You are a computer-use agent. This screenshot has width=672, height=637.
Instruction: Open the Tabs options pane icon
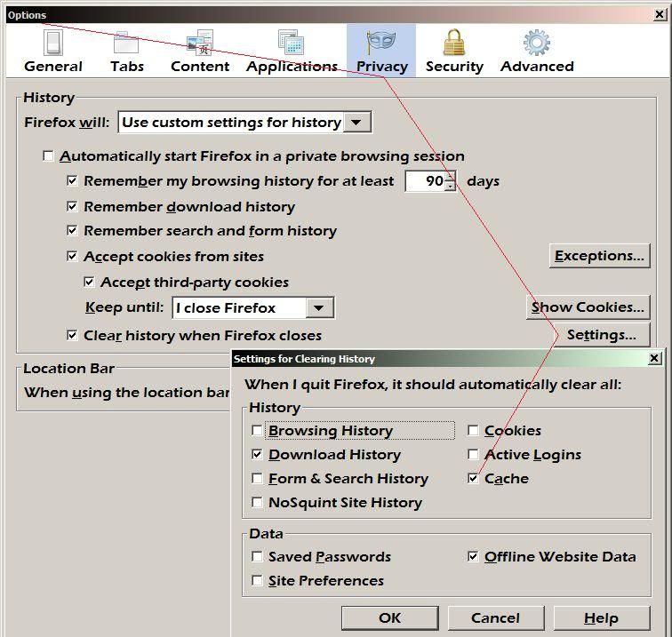pyautogui.click(x=126, y=43)
